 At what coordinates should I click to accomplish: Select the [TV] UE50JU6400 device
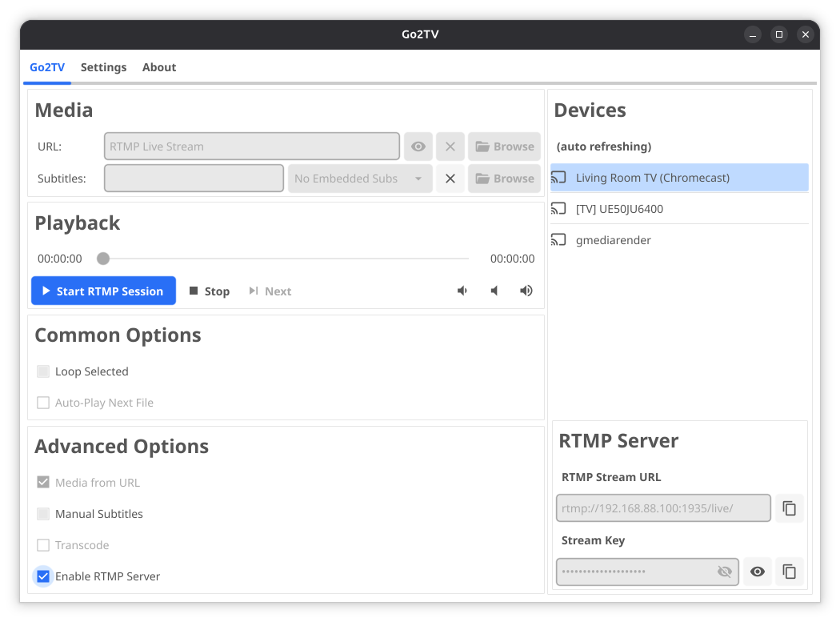point(679,209)
